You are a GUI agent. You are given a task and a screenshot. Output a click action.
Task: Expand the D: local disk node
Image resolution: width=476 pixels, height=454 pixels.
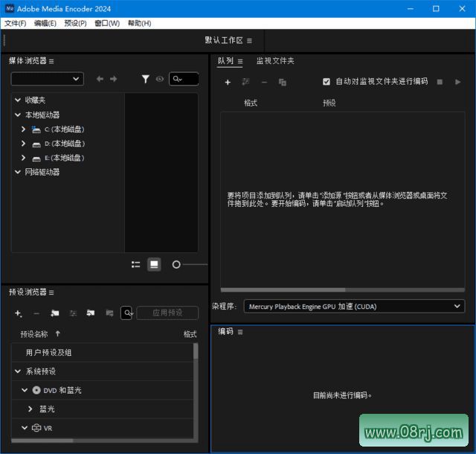pos(23,144)
